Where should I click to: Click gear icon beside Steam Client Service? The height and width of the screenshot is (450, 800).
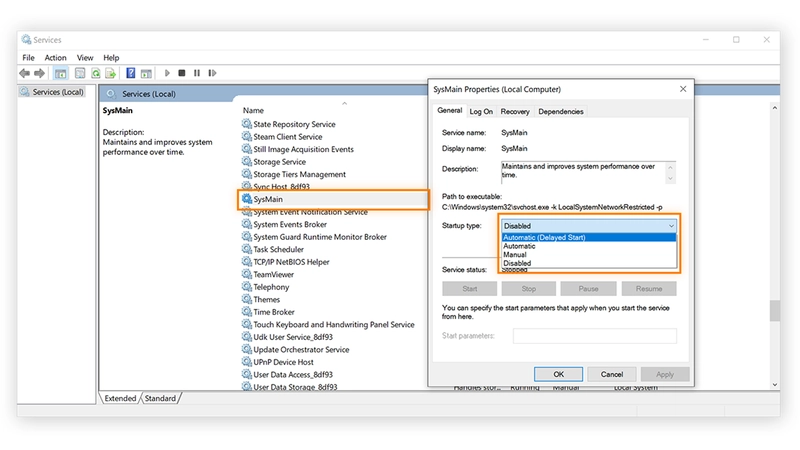(247, 137)
